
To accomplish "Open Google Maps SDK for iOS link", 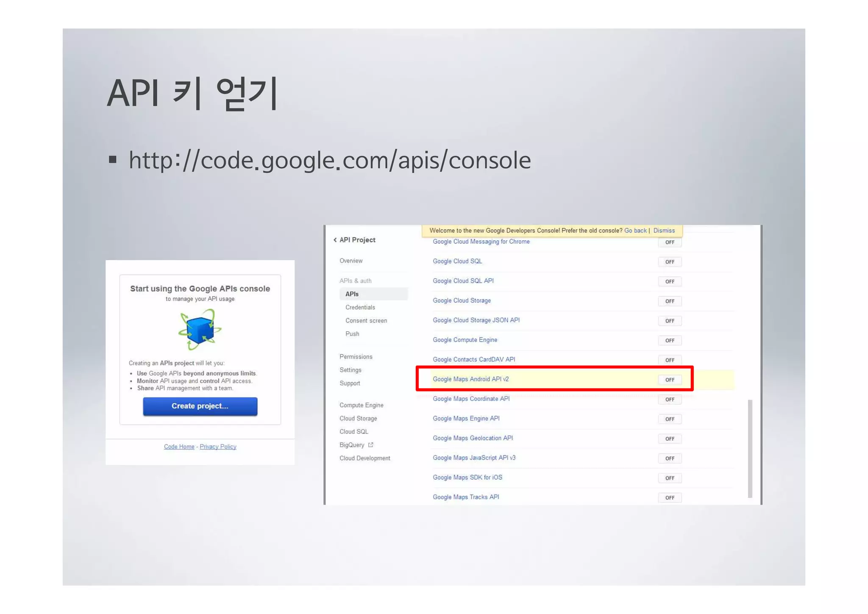I will [x=467, y=477].
